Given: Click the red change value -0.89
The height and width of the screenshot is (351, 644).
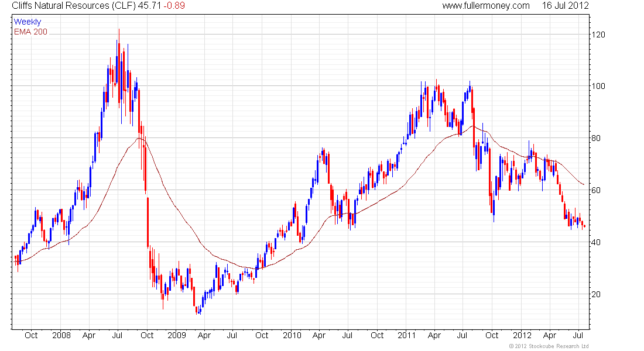Looking at the screenshot, I should coord(174,6).
